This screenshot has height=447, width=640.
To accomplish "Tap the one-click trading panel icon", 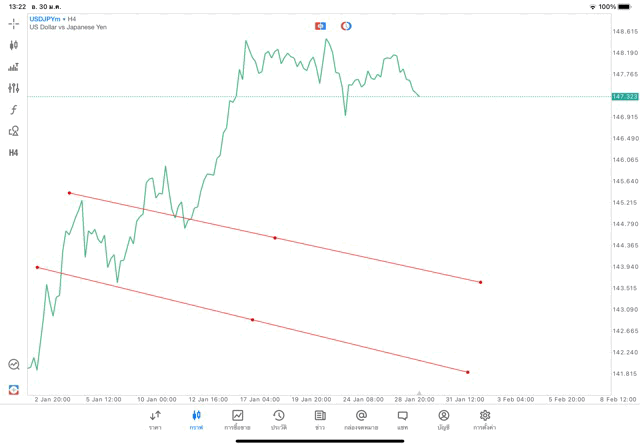I will point(320,25).
